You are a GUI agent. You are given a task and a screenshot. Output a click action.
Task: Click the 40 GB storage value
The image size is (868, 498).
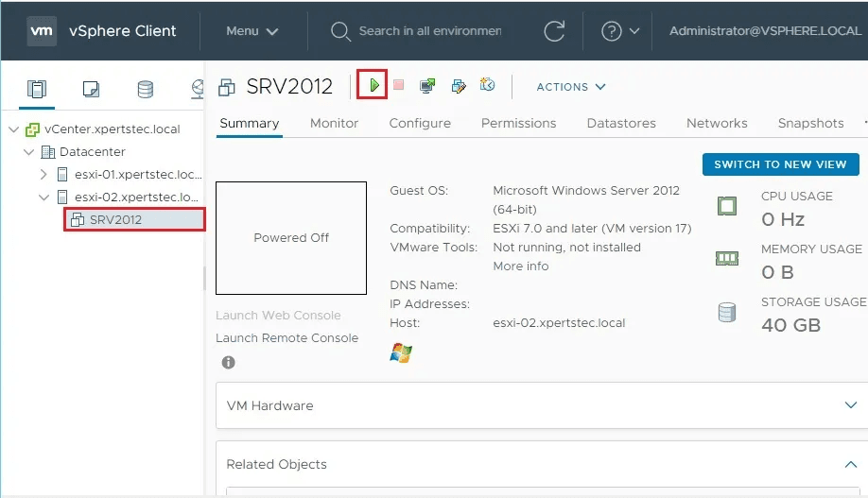790,325
